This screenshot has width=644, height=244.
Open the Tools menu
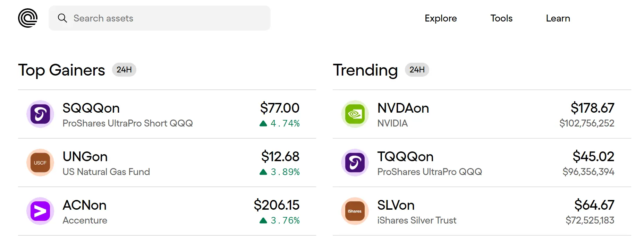point(501,18)
